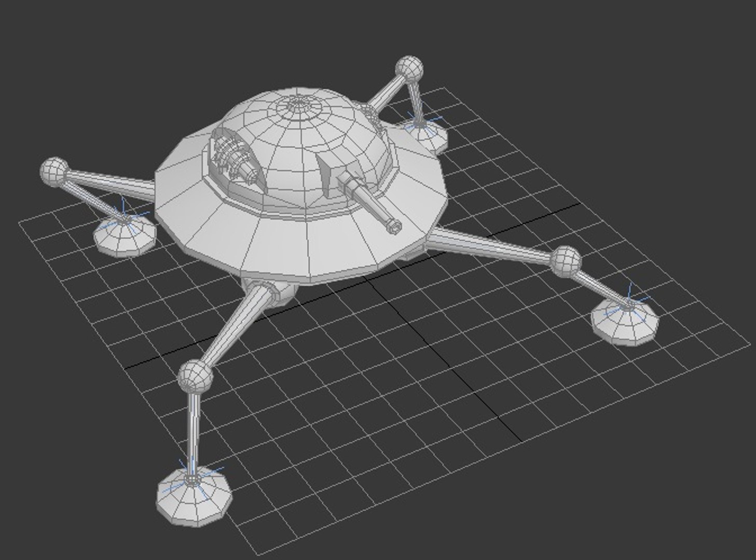The image size is (756, 560).
Task: Click the knee sphere of the foreground leg
Action: pos(196,377)
